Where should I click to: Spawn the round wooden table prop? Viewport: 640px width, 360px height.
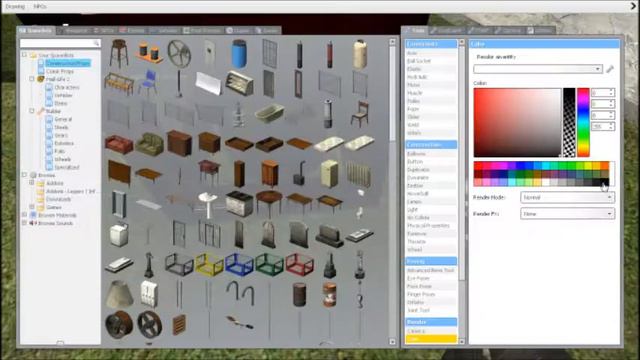269,203
